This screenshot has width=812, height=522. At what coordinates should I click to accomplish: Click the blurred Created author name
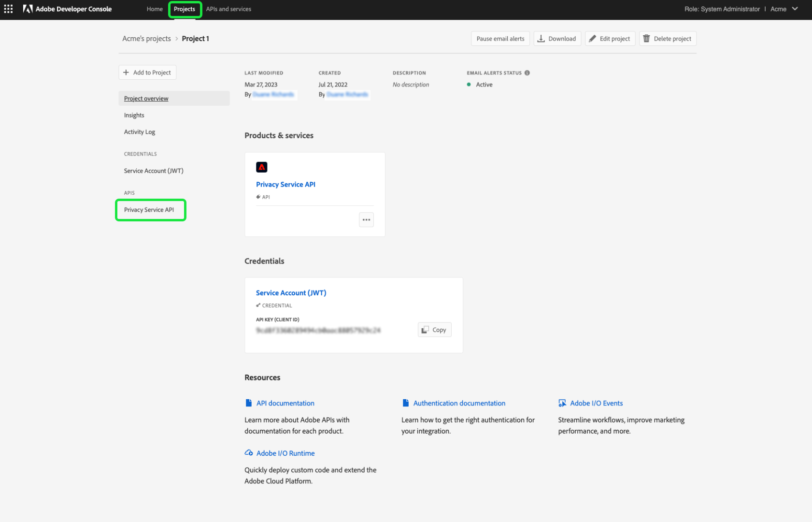coord(347,94)
